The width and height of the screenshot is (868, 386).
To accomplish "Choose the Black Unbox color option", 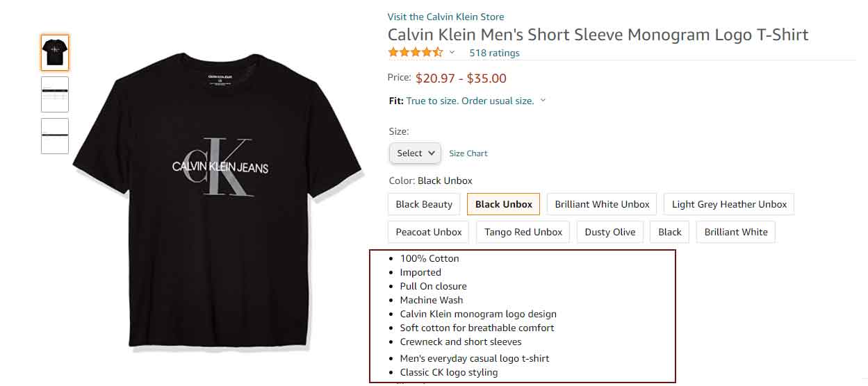I will pos(503,204).
